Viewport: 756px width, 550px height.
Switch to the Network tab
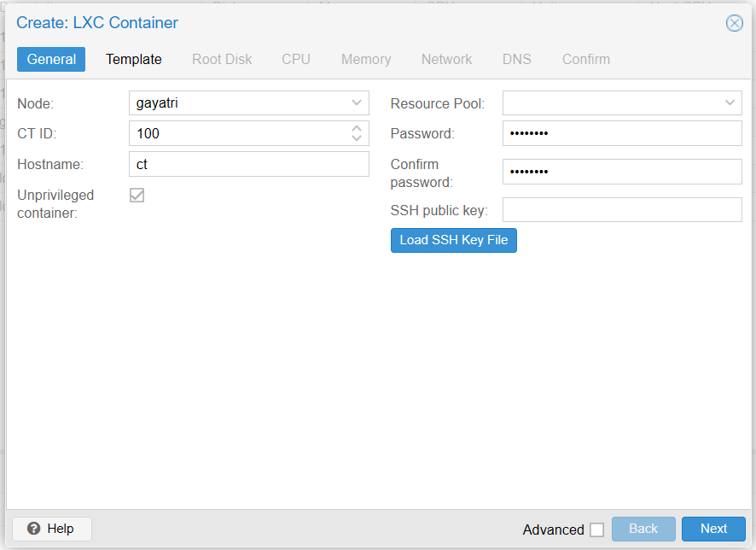(x=446, y=59)
